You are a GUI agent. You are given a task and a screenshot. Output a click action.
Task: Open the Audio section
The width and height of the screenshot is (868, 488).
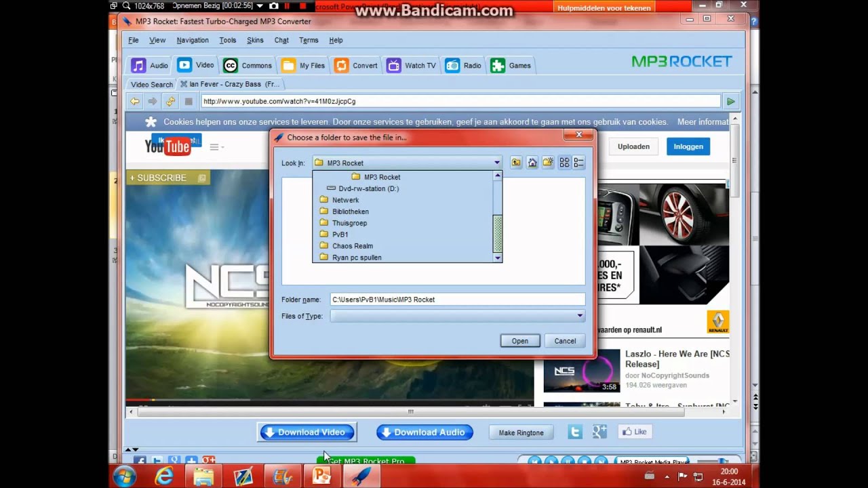pos(150,65)
